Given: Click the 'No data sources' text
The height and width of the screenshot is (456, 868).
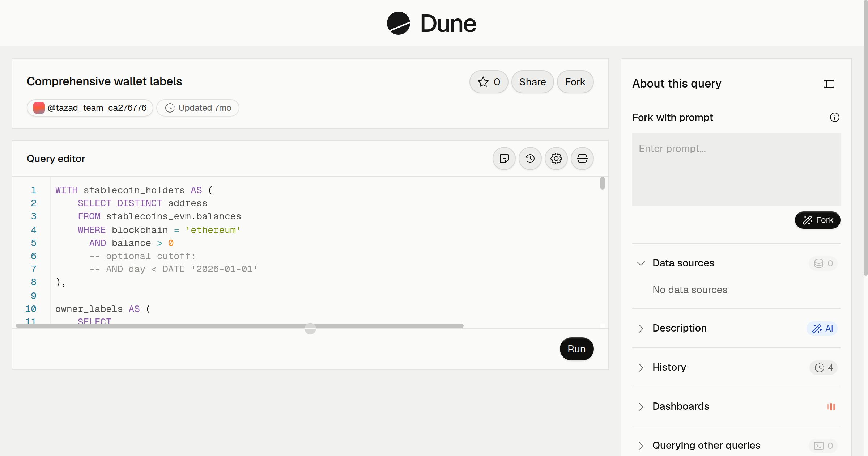Looking at the screenshot, I should pyautogui.click(x=690, y=290).
